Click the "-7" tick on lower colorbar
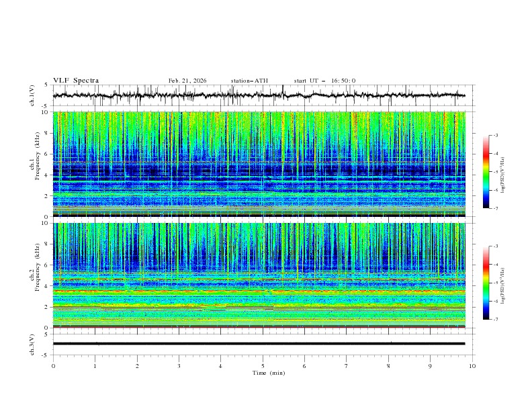The image size is (532, 411). (x=496, y=320)
